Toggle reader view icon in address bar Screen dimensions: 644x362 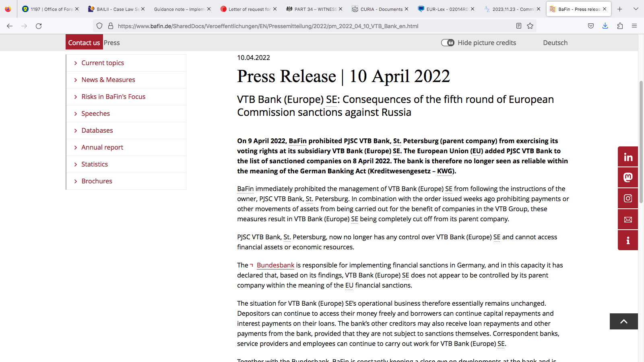519,26
